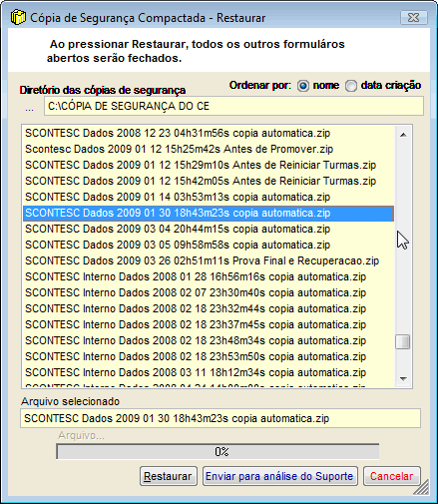438x504 pixels.
Task: Click the dialog title bar app icon
Action: [18, 18]
